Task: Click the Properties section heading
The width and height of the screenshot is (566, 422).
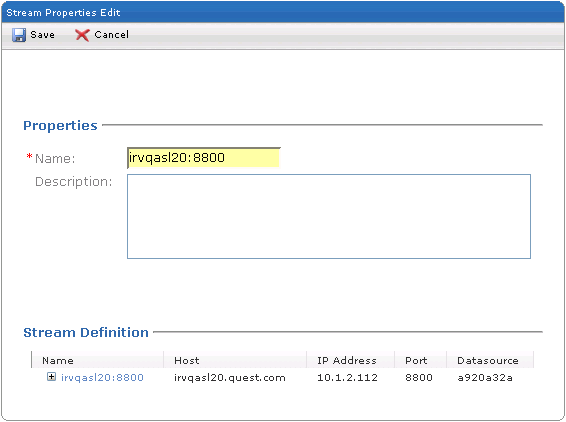Action: (x=60, y=126)
